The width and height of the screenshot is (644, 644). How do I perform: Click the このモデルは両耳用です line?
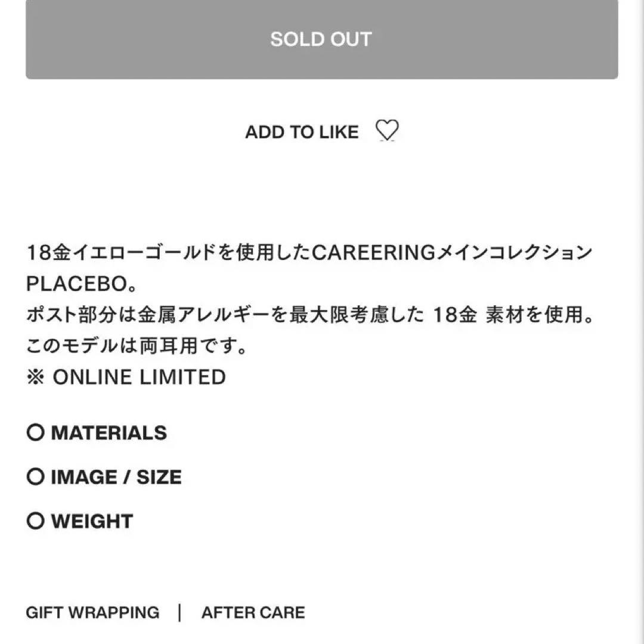(x=137, y=346)
